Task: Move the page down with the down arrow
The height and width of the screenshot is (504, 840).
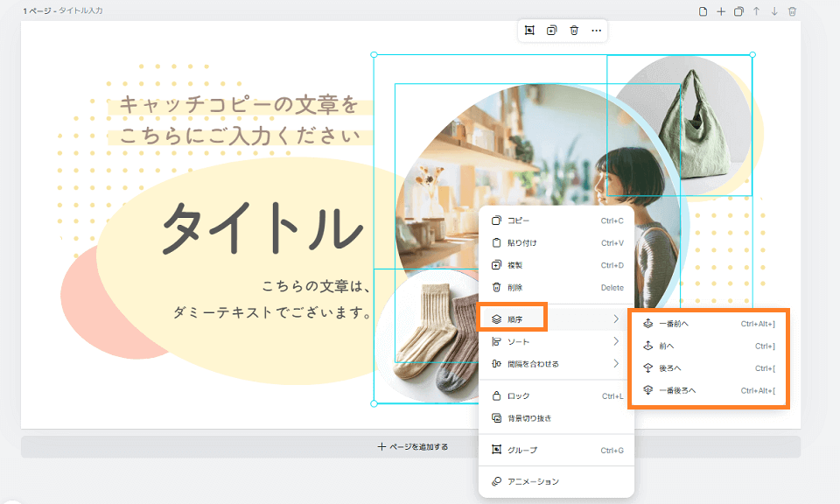Action: tap(774, 11)
